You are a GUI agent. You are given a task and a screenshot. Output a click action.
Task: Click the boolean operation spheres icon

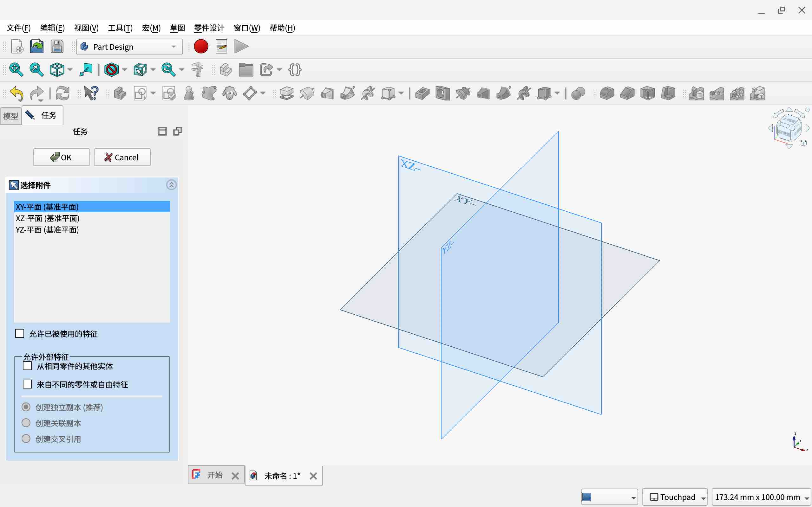pyautogui.click(x=578, y=93)
